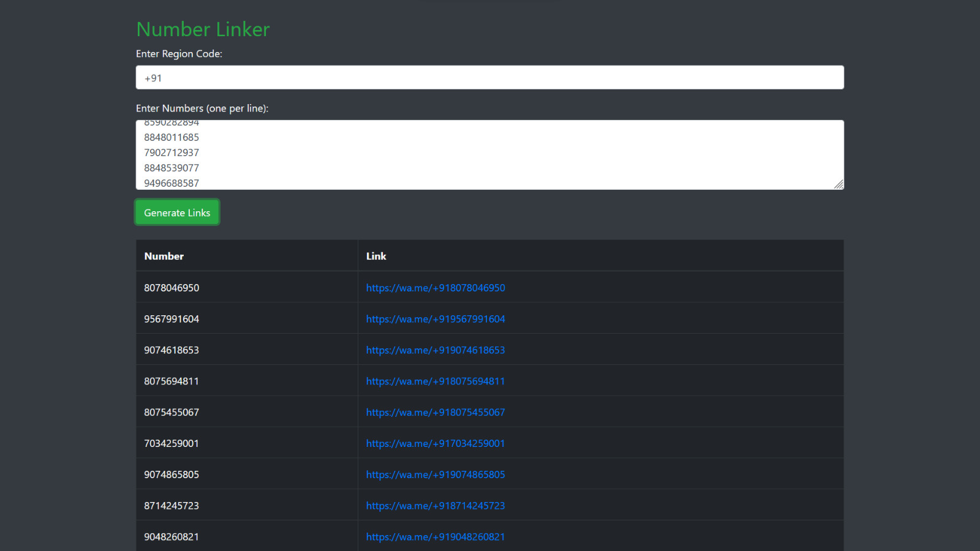Open the wa.me link for 8075694811
980x551 pixels.
(x=435, y=381)
